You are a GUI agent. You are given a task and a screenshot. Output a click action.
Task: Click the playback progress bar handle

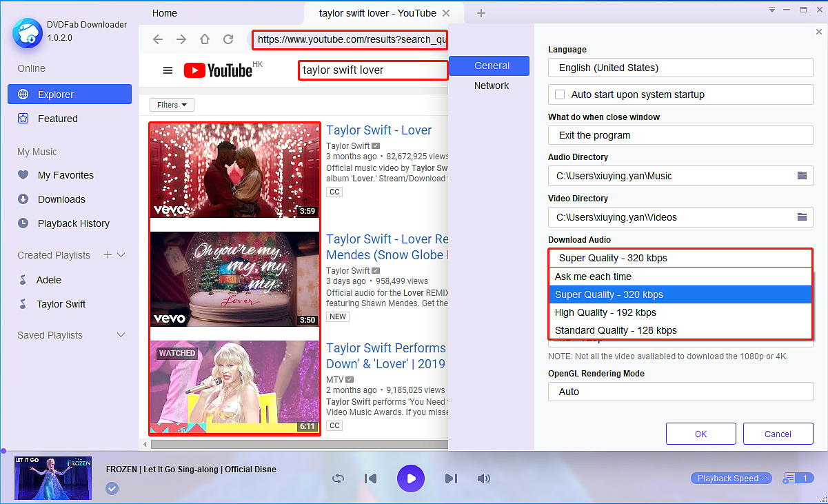pos(3,451)
